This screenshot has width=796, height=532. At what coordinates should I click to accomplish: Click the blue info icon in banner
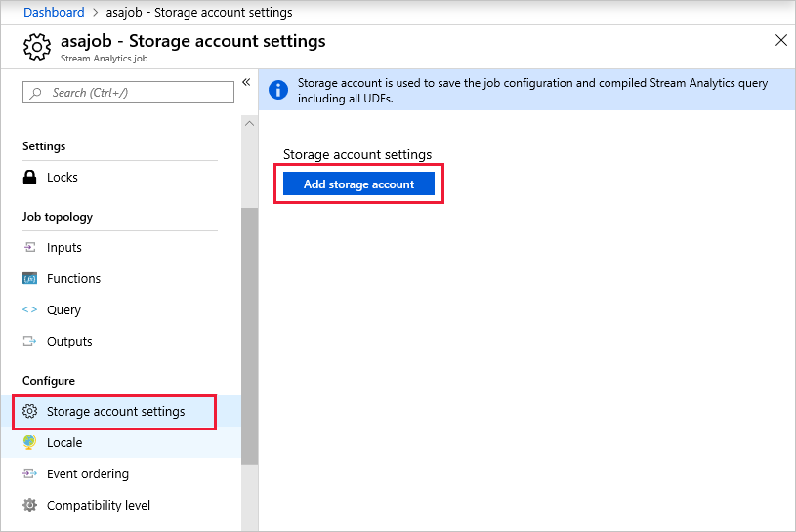point(278,90)
